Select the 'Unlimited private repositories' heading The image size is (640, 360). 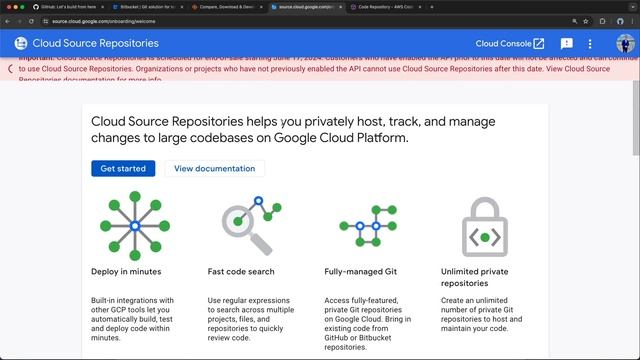(474, 277)
